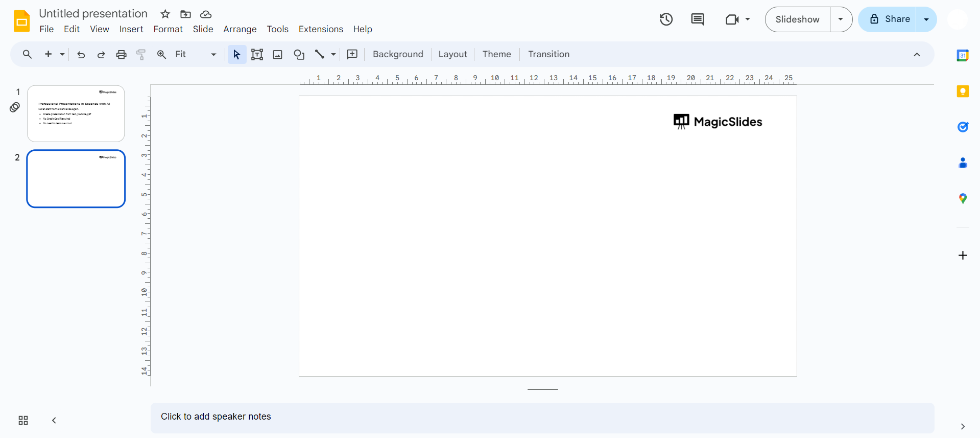
Task: Select the Text box tool
Action: click(257, 54)
